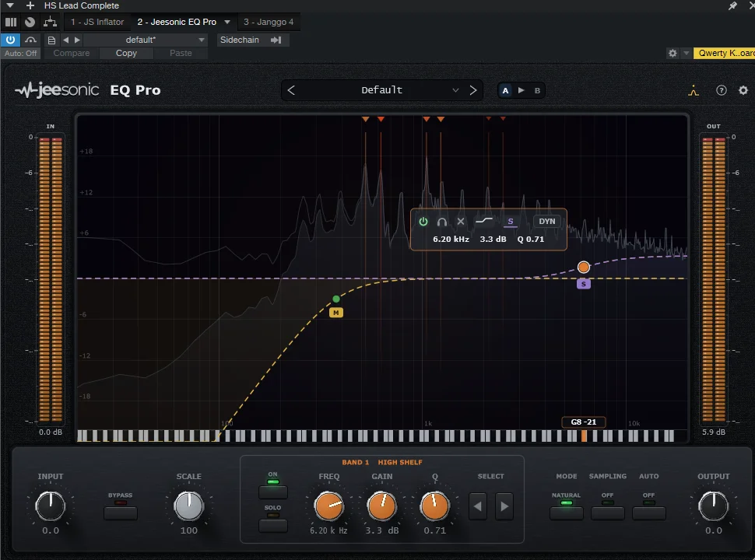Change filter shape via the shelf curve icon
755x560 pixels.
click(484, 221)
